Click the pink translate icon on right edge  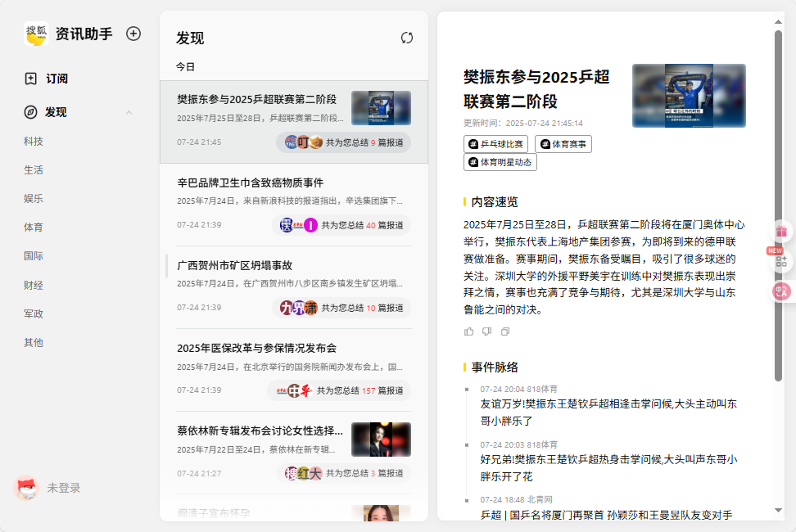[781, 291]
